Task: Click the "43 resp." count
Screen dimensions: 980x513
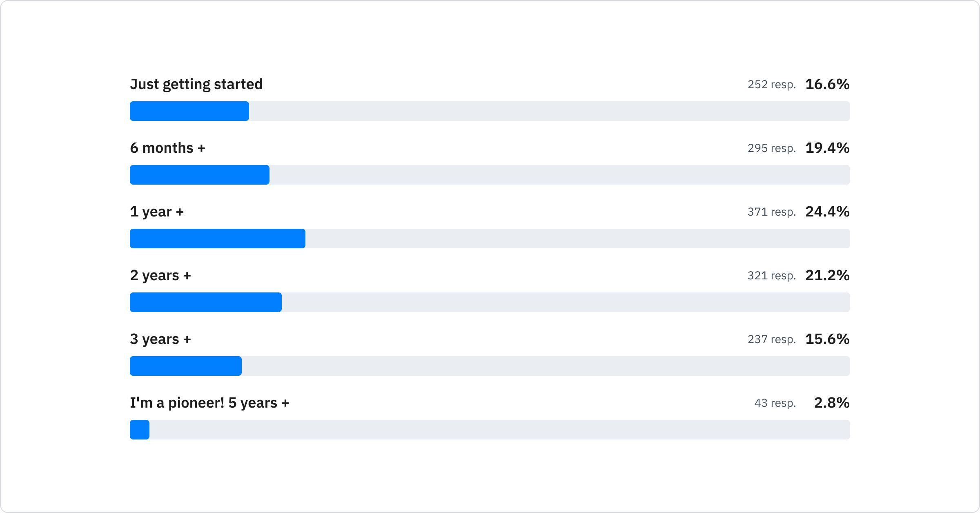Action: click(775, 403)
